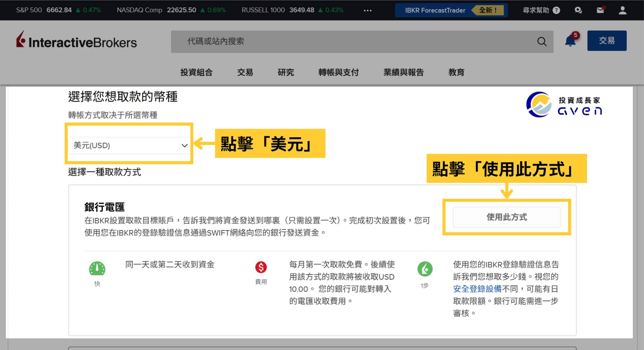Open the user account profile icon

622,10
